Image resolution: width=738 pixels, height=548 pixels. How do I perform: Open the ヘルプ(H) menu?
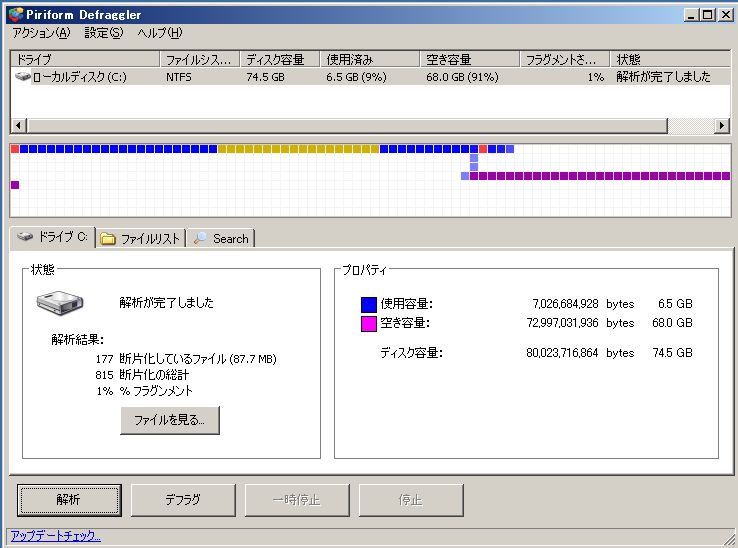tap(160, 32)
